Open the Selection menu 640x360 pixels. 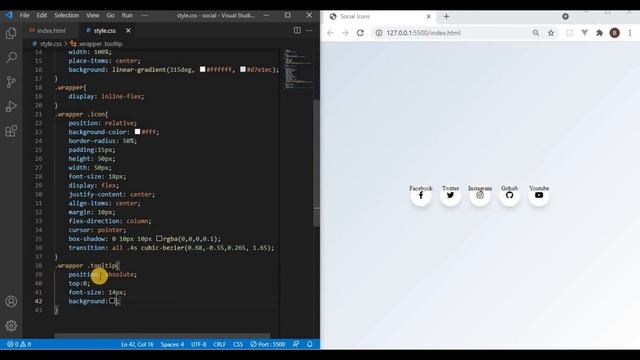(x=67, y=15)
